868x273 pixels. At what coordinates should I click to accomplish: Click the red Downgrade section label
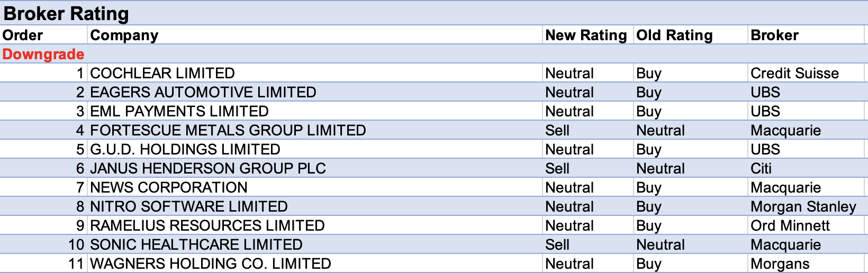coord(43,54)
